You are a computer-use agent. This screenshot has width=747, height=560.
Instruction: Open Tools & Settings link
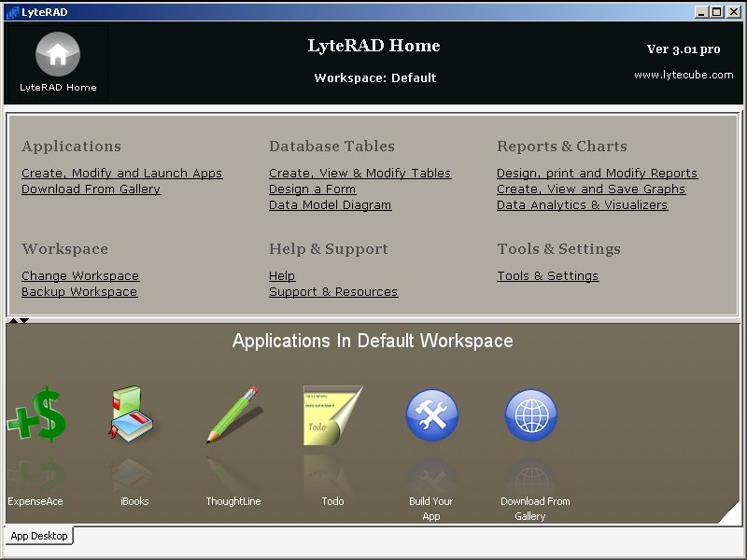(548, 275)
